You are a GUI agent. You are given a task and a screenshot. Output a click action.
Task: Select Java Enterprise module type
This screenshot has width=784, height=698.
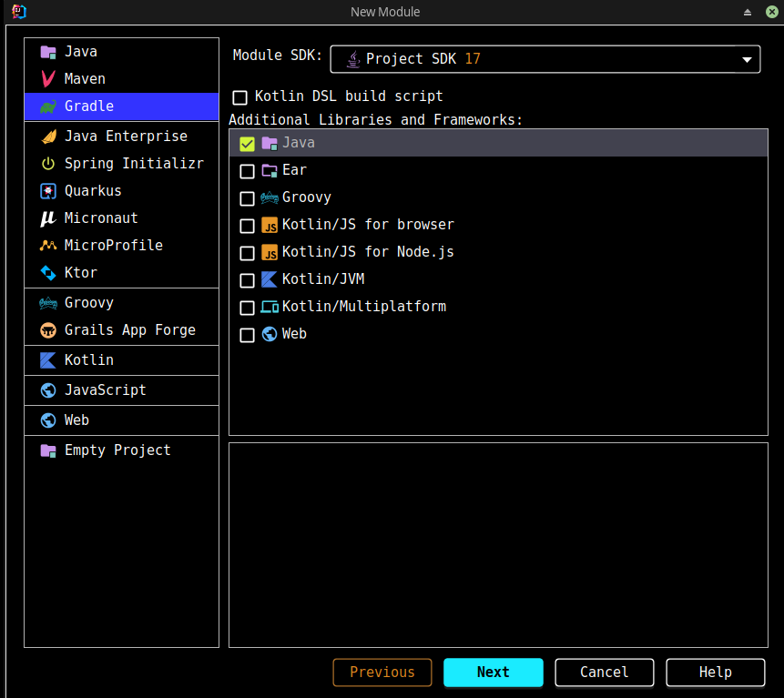125,137
